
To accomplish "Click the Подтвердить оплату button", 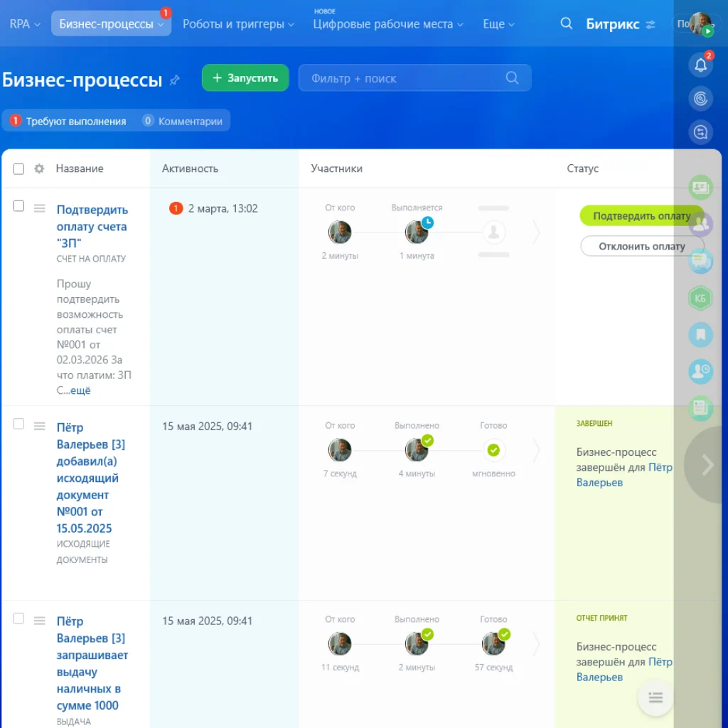I will (x=642, y=215).
